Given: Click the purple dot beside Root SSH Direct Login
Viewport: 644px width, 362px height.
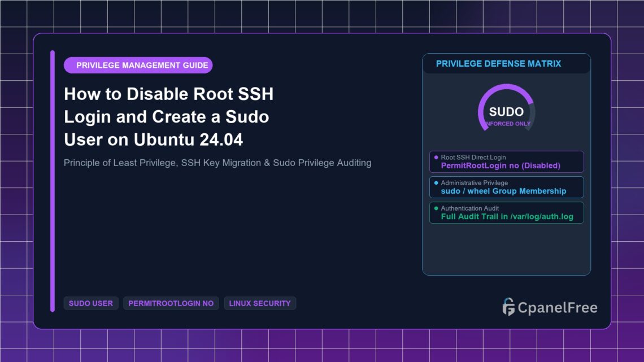Looking at the screenshot, I should point(436,157).
